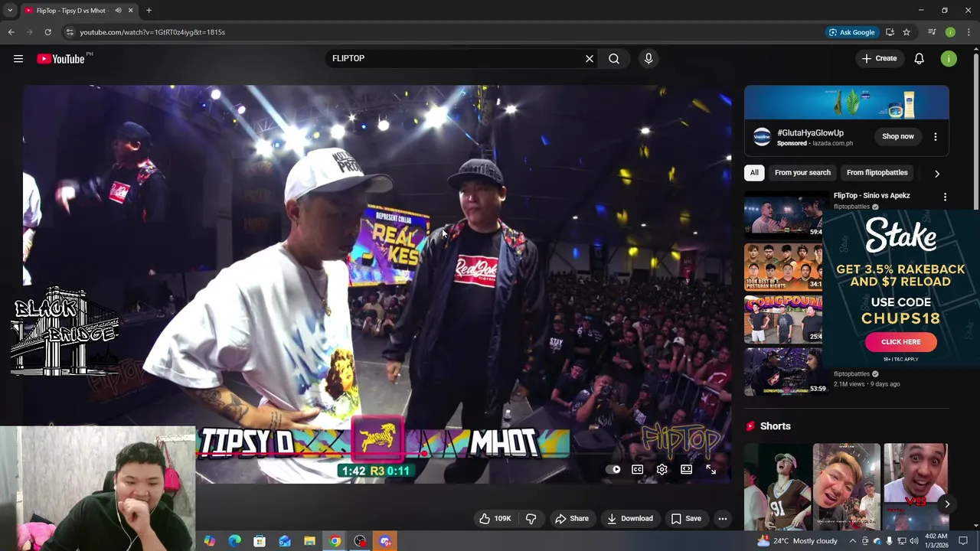Open the 25:43 recommended video thumbnail
980x551 pixels.
[783, 319]
